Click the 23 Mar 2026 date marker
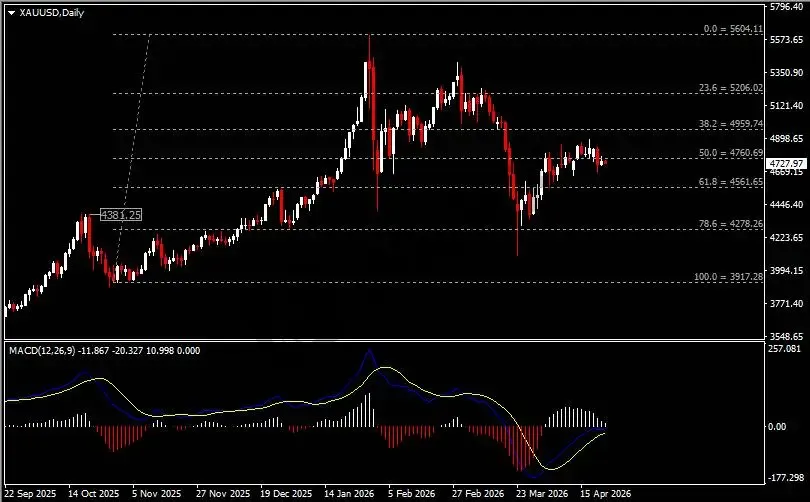 tap(541, 494)
